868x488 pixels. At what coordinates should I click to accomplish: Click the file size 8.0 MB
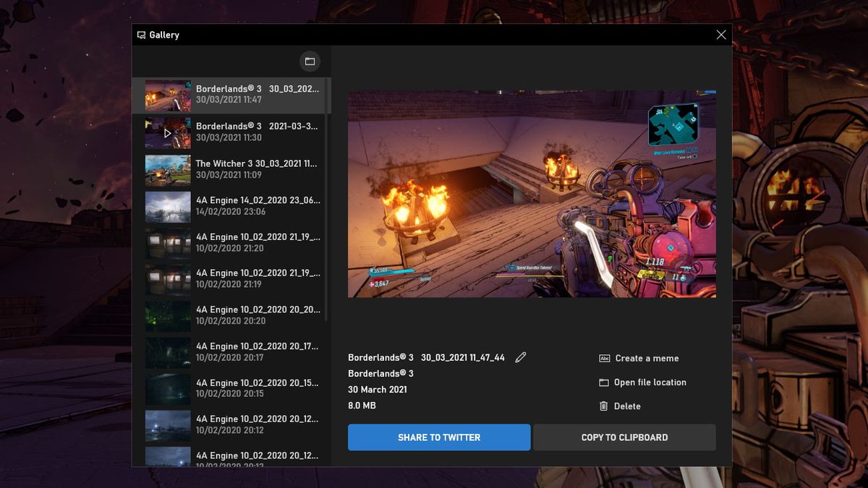362,406
